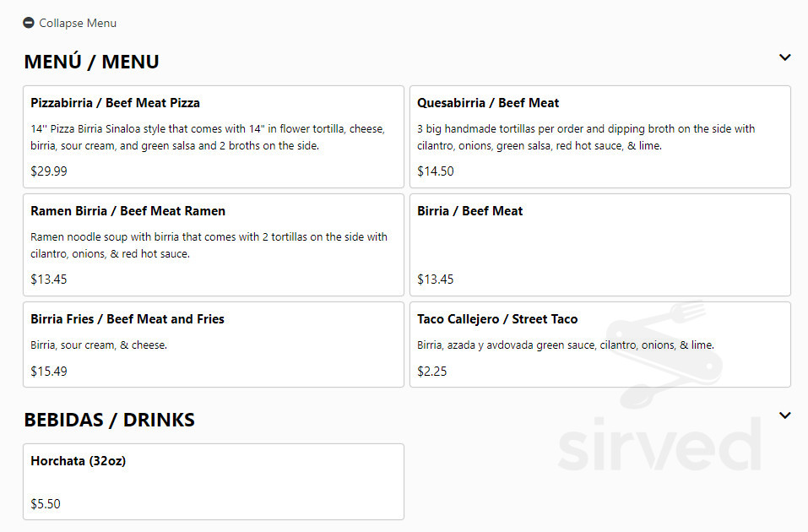Image resolution: width=808 pixels, height=532 pixels.
Task: Select Birria Fries / Beef Meat and Fries
Action: pos(127,319)
